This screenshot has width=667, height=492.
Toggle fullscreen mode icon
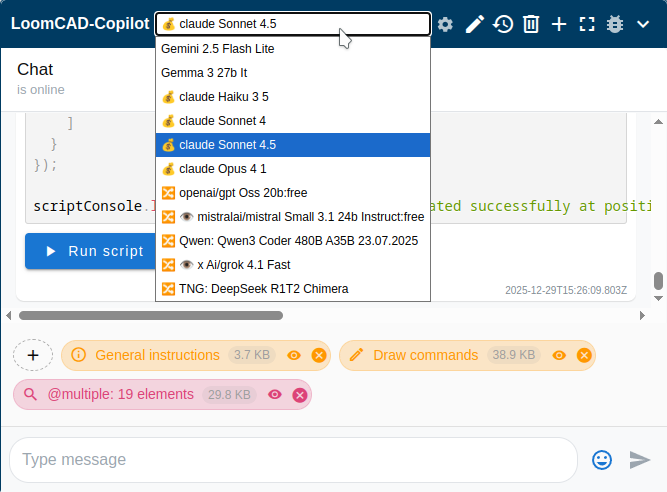[587, 24]
